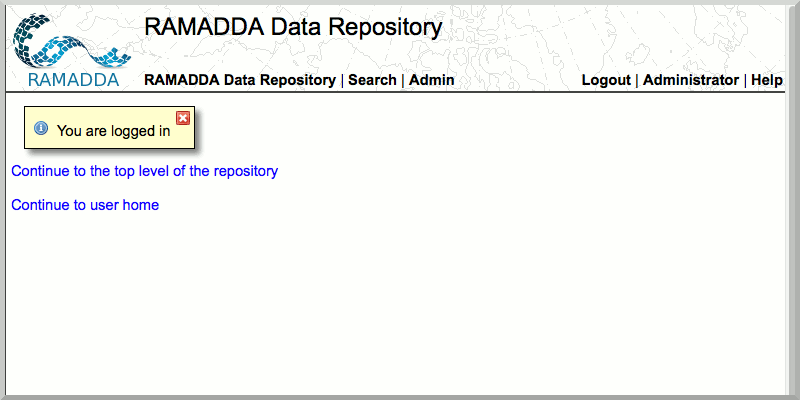Click the separator between Administrator and Help
This screenshot has width=800, height=400.
click(745, 80)
